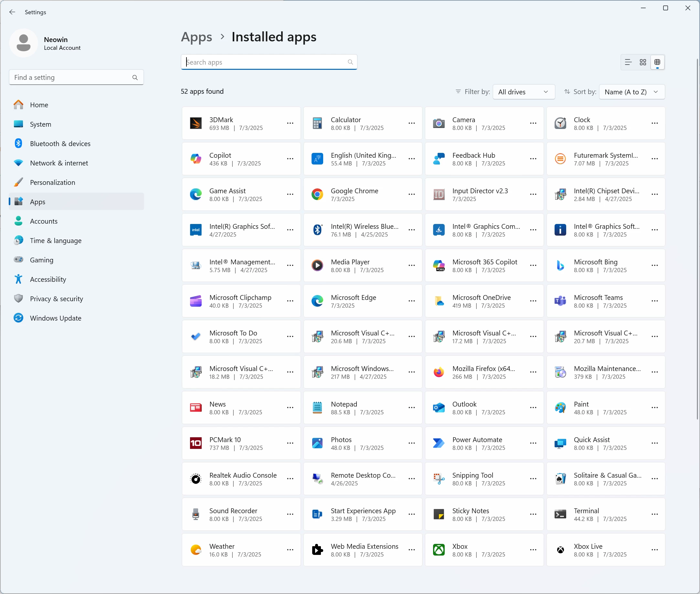Viewport: 700px width, 594px height.
Task: Open more options for Microsoft Edge
Action: pyautogui.click(x=411, y=301)
